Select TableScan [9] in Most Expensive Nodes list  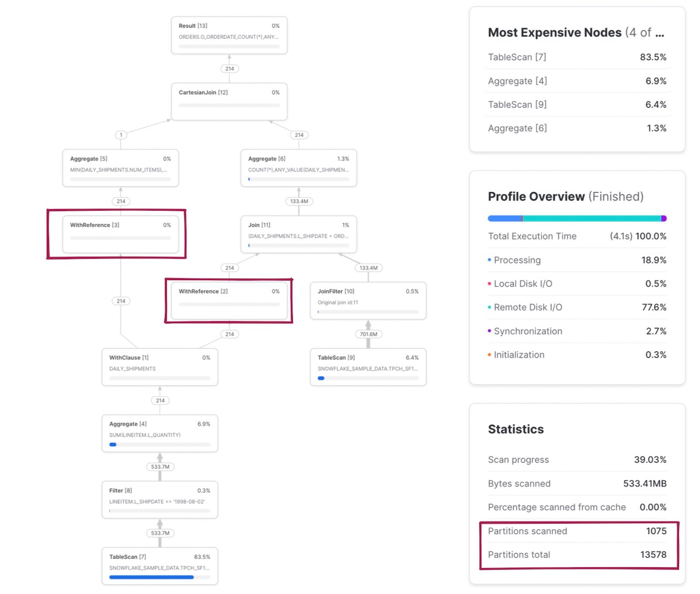coord(577,105)
